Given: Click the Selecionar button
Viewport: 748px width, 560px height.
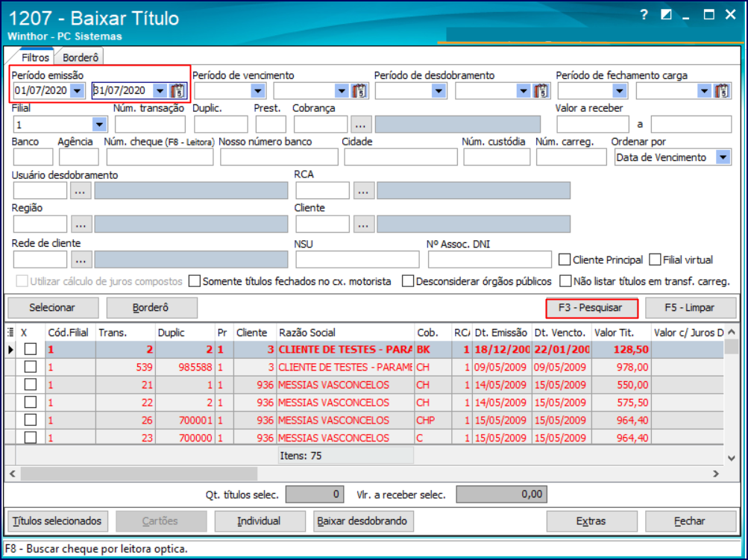Looking at the screenshot, I should pyautogui.click(x=53, y=308).
